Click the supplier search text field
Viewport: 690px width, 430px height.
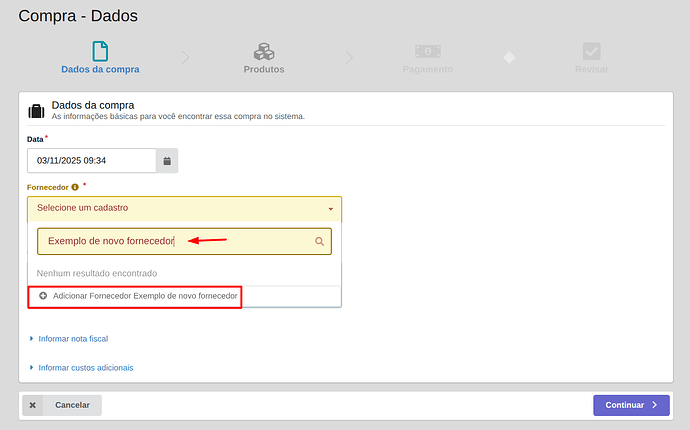click(x=175, y=241)
